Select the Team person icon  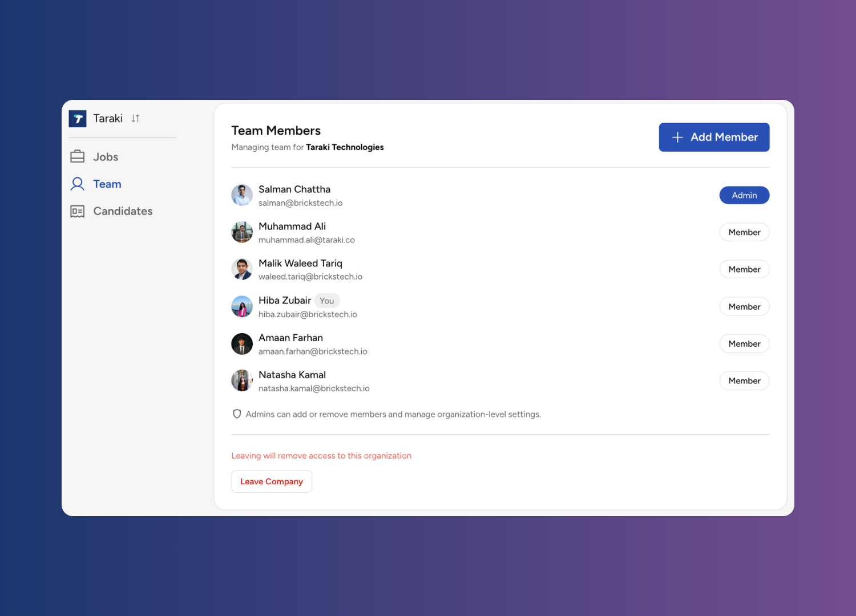click(x=78, y=184)
